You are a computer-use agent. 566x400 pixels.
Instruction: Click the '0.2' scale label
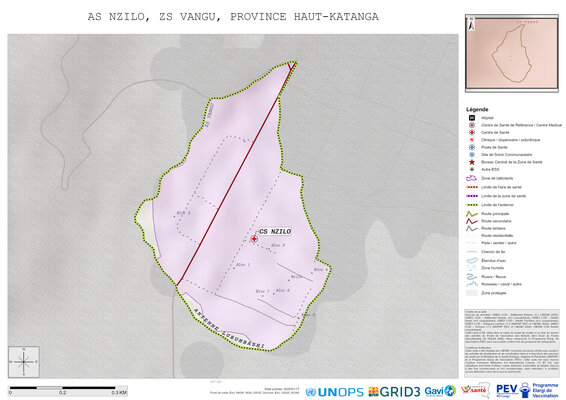[x=63, y=392]
